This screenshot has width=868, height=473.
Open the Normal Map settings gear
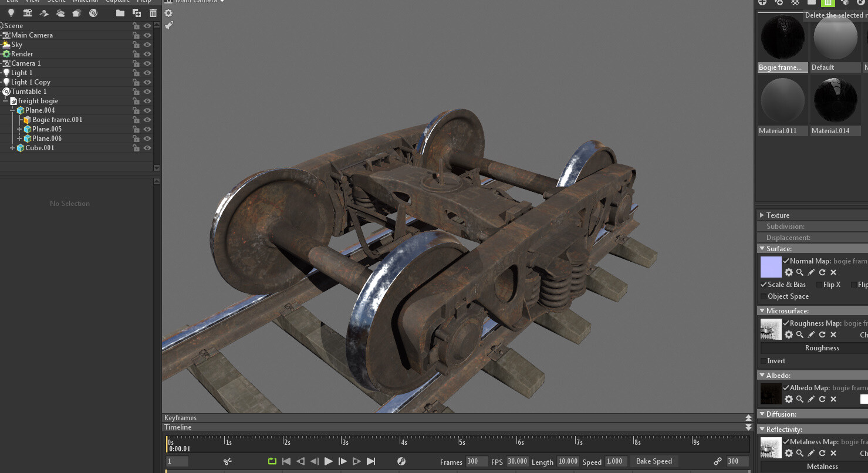point(789,272)
